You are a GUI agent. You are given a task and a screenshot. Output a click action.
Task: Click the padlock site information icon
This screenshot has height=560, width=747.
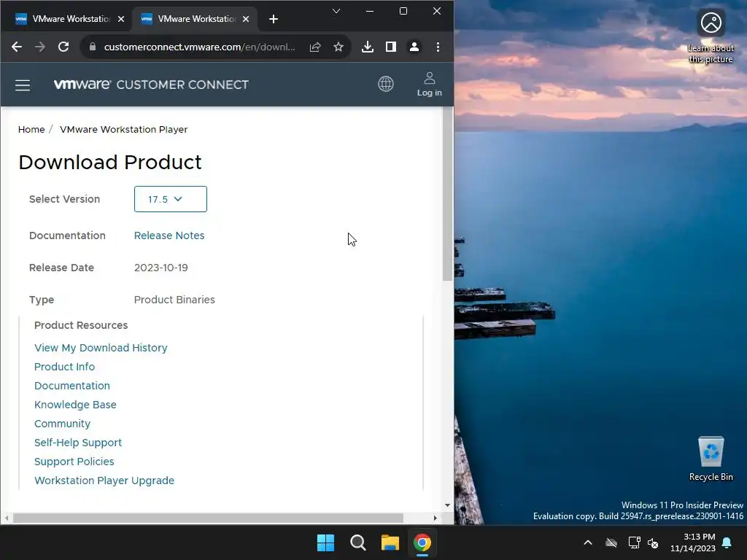(x=93, y=47)
